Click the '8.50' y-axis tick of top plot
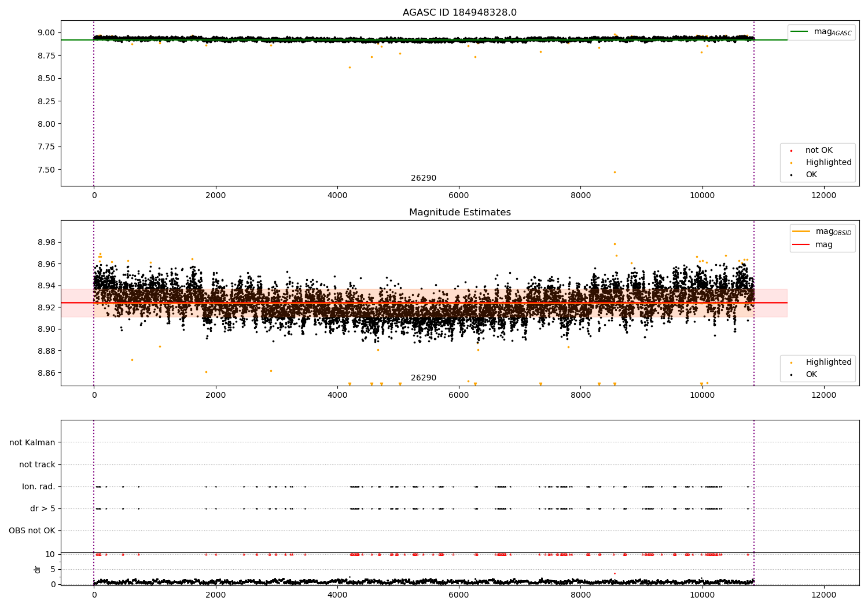 pyautogui.click(x=47, y=79)
